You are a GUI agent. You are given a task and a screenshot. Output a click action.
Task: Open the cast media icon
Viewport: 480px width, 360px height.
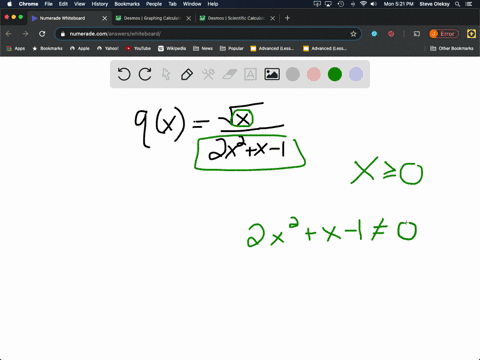tap(417, 34)
